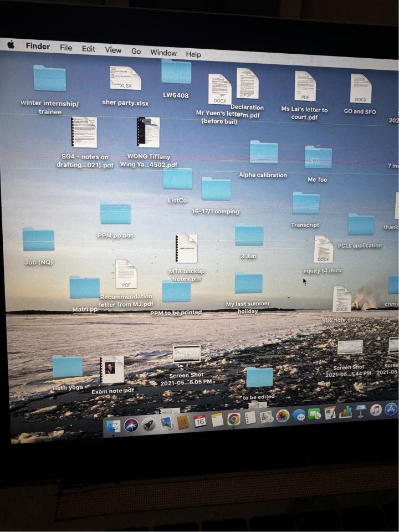Open the Apple menu

point(11,44)
